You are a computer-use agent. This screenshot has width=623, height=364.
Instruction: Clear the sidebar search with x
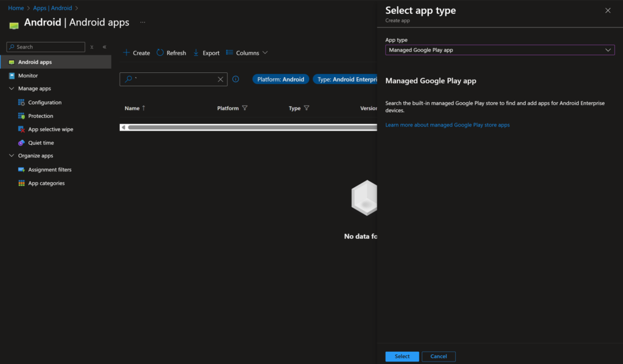(92, 47)
